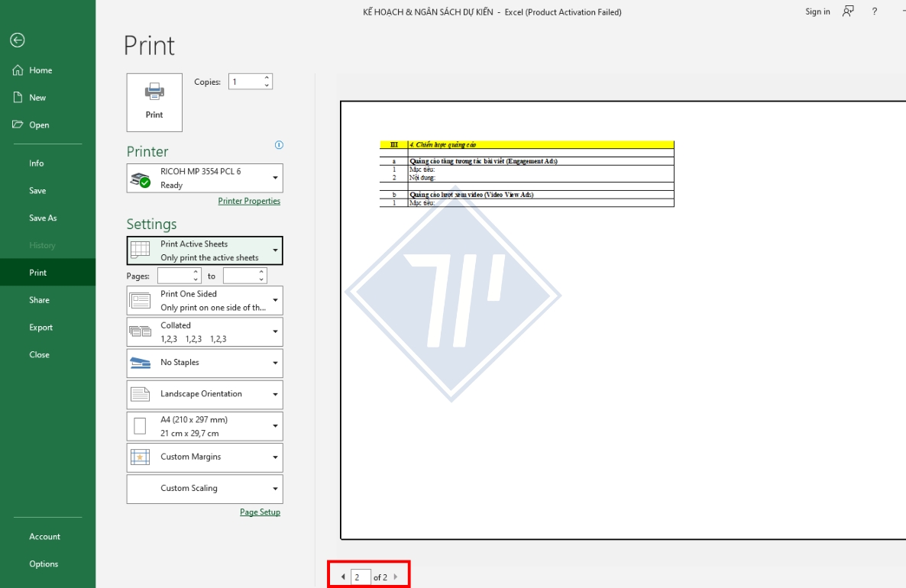The image size is (906, 588).
Task: Click the No Staples stapler icon
Action: 141,362
